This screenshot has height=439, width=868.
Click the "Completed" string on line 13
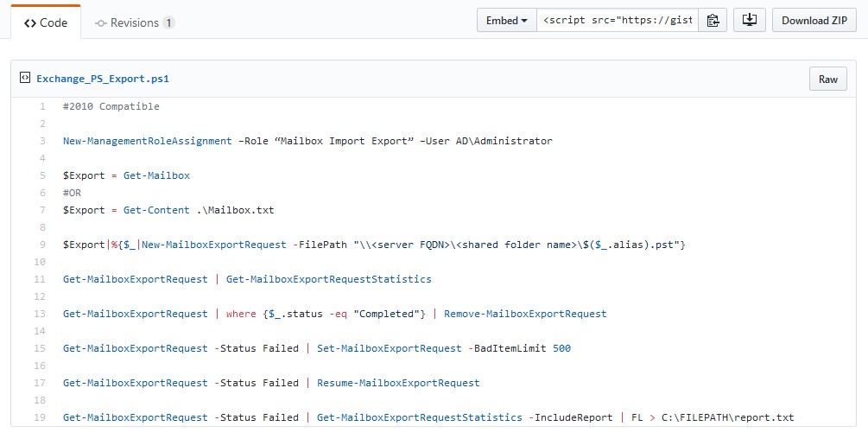tap(386, 314)
